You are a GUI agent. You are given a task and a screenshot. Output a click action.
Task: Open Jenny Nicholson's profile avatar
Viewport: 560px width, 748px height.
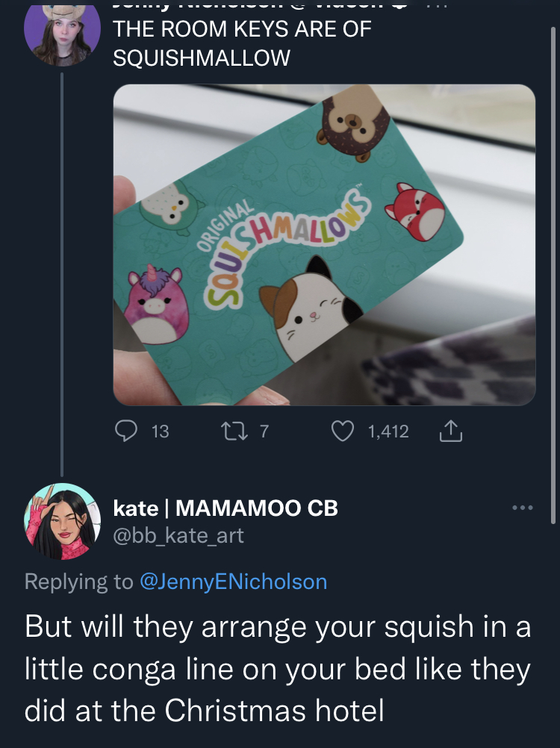click(62, 34)
